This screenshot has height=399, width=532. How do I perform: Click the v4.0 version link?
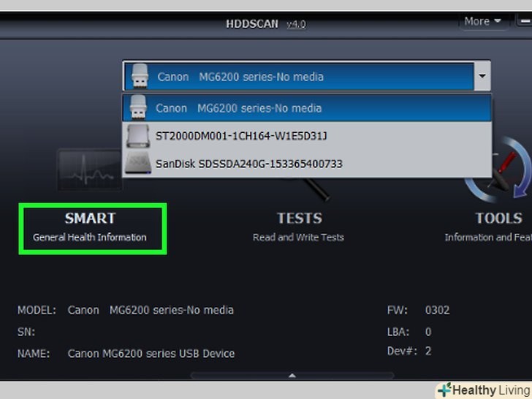tap(296, 24)
